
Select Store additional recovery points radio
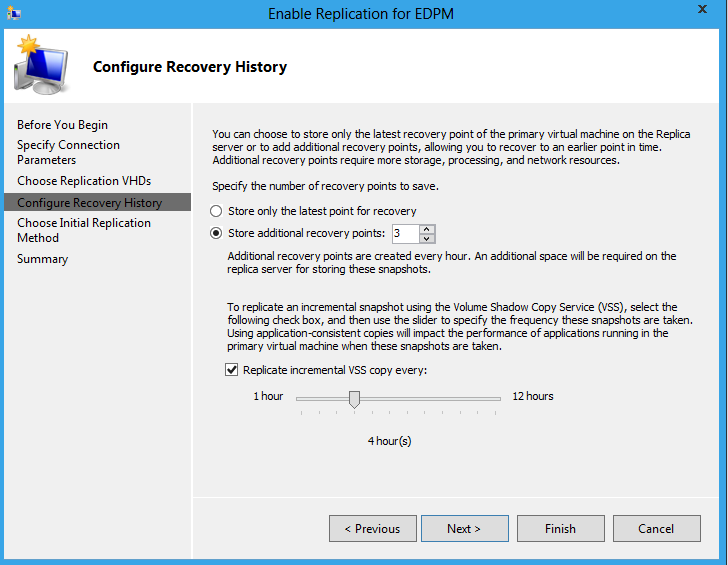pyautogui.click(x=216, y=233)
